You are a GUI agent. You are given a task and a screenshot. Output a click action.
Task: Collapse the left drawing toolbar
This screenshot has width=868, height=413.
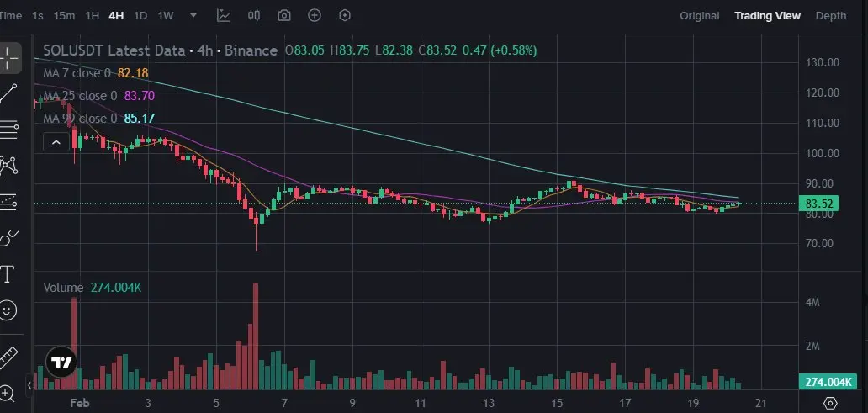point(29,385)
